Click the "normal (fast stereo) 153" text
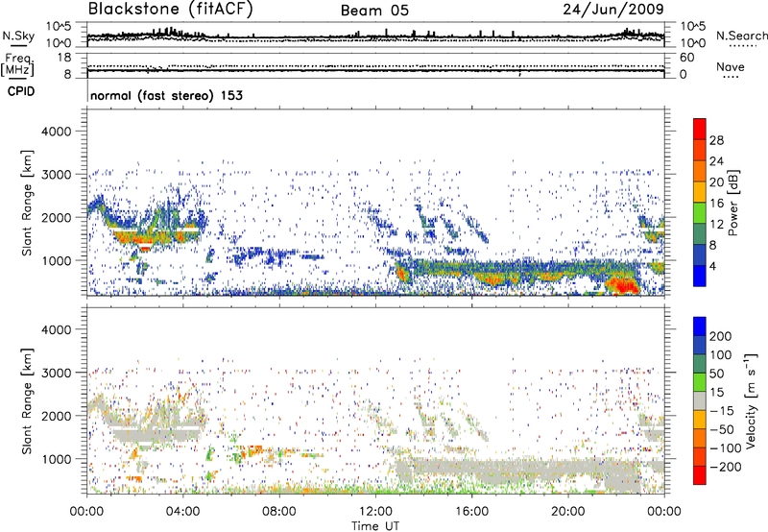The width and height of the screenshot is (768, 532). [166, 95]
